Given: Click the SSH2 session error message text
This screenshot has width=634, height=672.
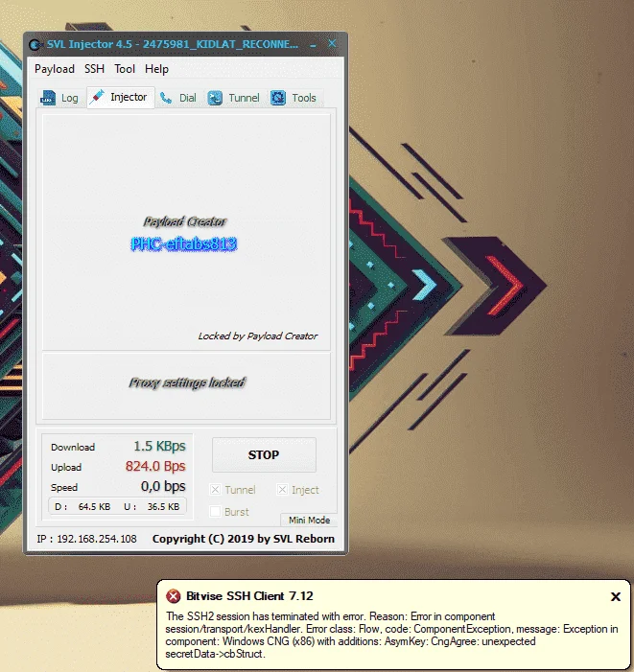Looking at the screenshot, I should point(391,636).
